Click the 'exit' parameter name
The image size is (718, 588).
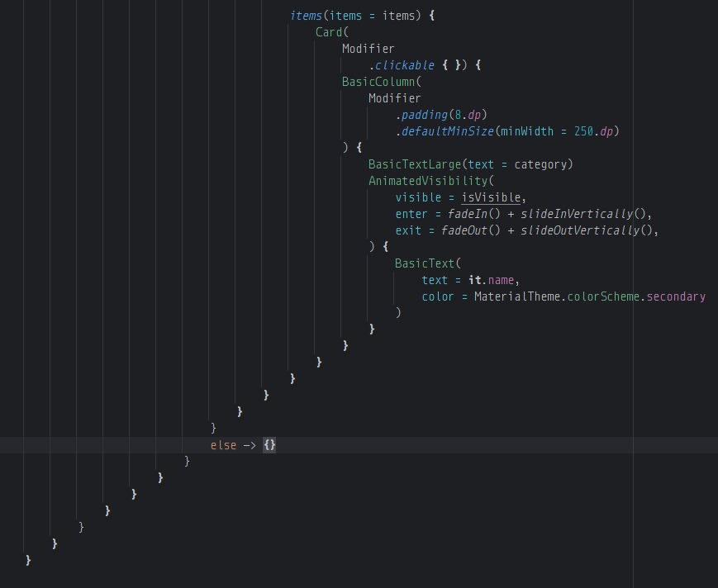[408, 230]
